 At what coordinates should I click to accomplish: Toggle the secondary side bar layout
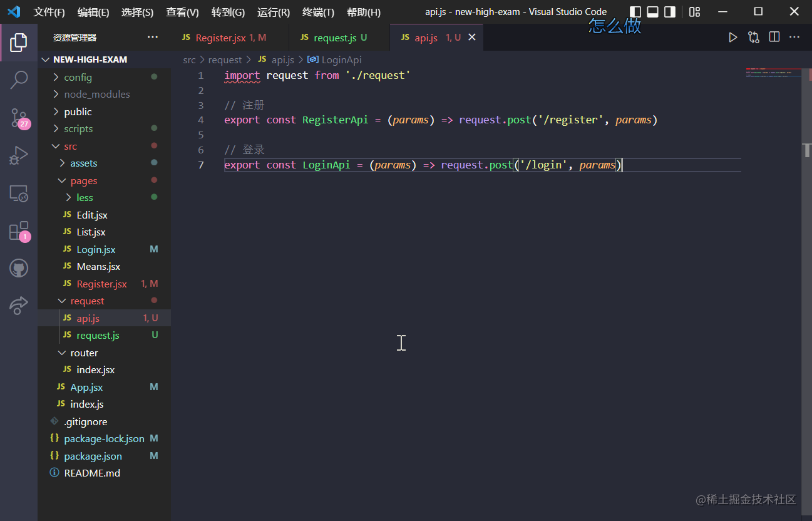click(x=670, y=11)
